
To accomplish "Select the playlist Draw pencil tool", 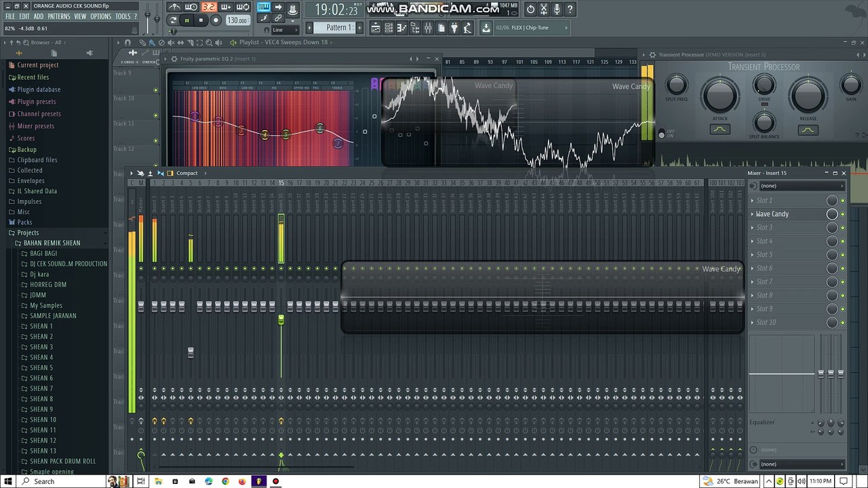I will [142, 42].
